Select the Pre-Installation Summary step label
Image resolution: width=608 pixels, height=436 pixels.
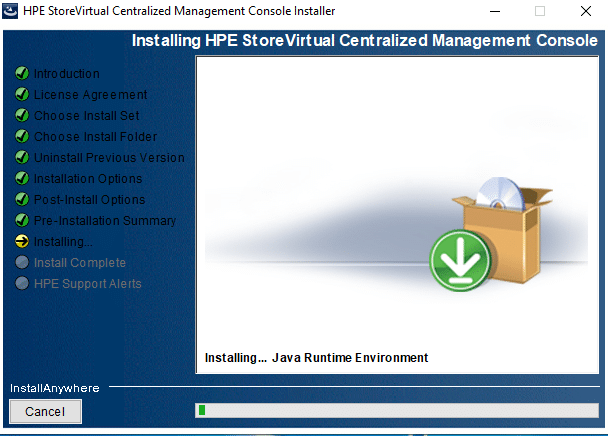pyautogui.click(x=105, y=220)
